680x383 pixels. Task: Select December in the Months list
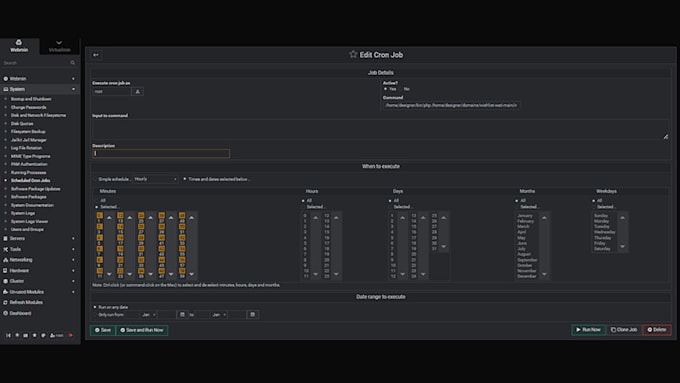pyautogui.click(x=527, y=276)
